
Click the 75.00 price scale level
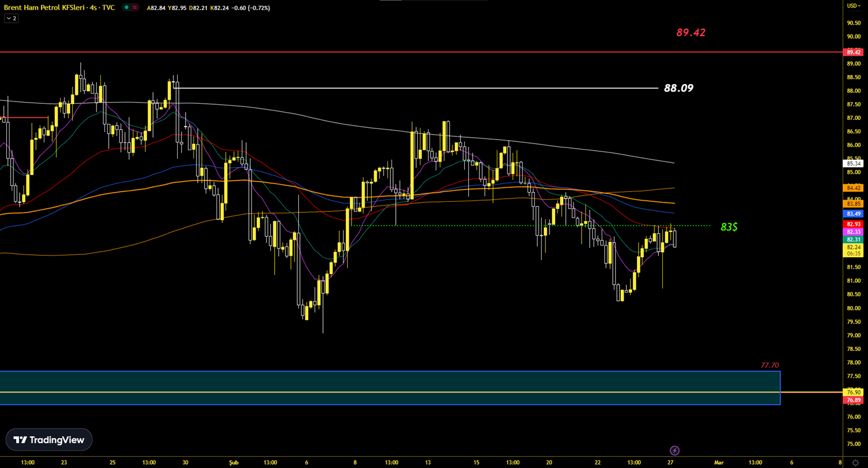tap(853, 444)
